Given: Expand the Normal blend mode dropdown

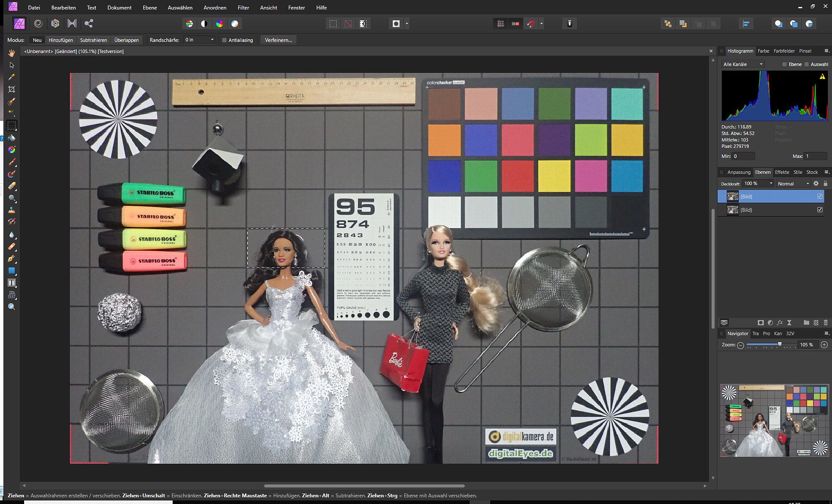Looking at the screenshot, I should (793, 183).
